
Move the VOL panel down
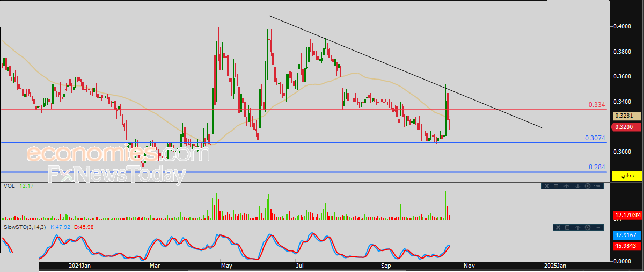577,186
